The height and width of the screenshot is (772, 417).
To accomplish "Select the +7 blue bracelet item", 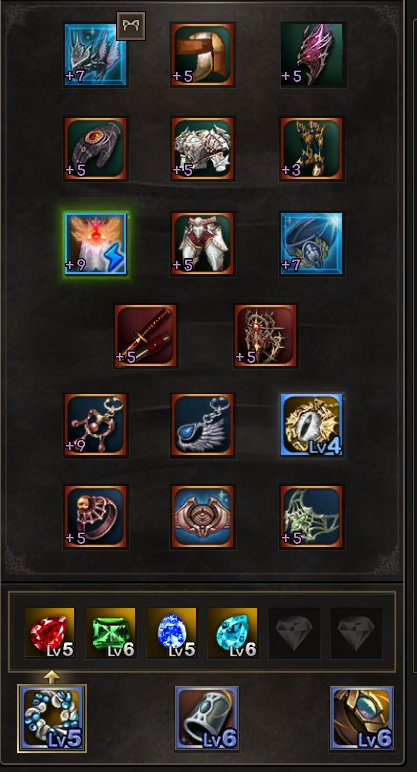I will 312,244.
